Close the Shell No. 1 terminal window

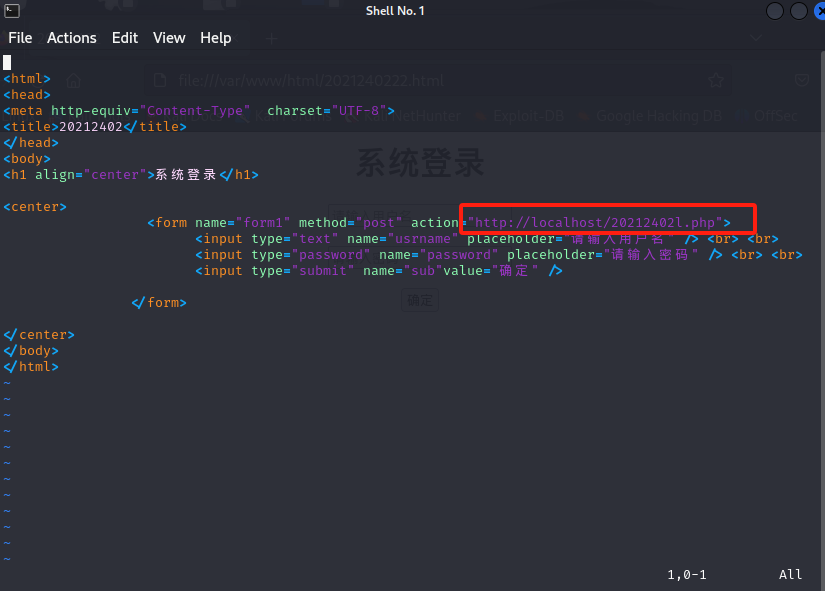(816, 11)
